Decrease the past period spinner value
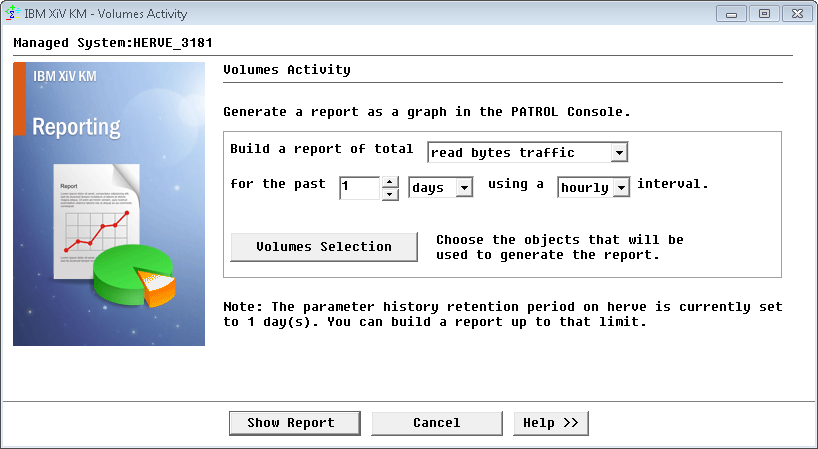This screenshot has height=449, width=818. click(x=390, y=194)
